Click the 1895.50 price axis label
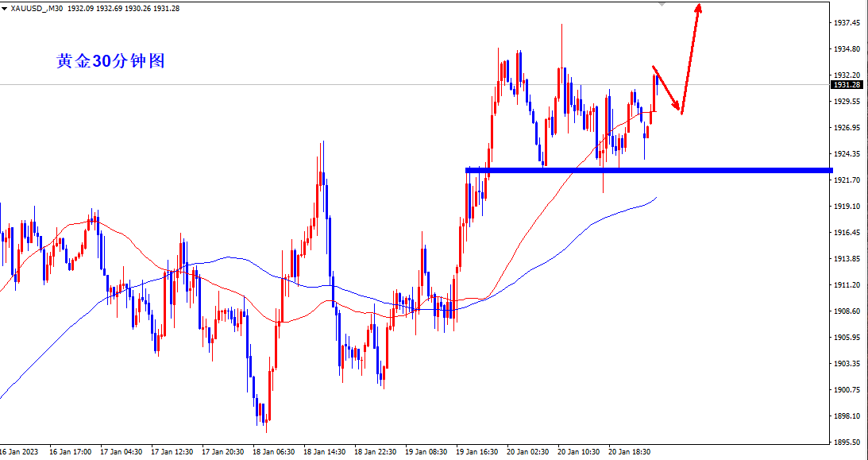868x460 pixels. [847, 443]
